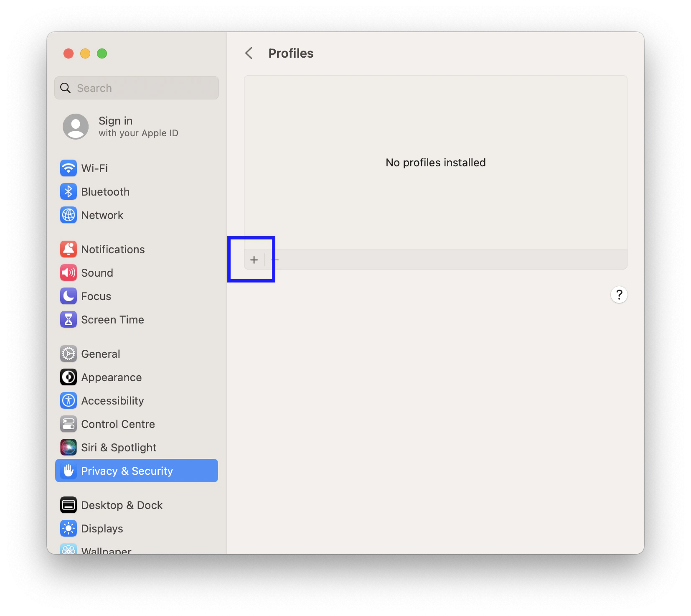The height and width of the screenshot is (616, 691).
Task: Click the Search field
Action: (x=136, y=88)
